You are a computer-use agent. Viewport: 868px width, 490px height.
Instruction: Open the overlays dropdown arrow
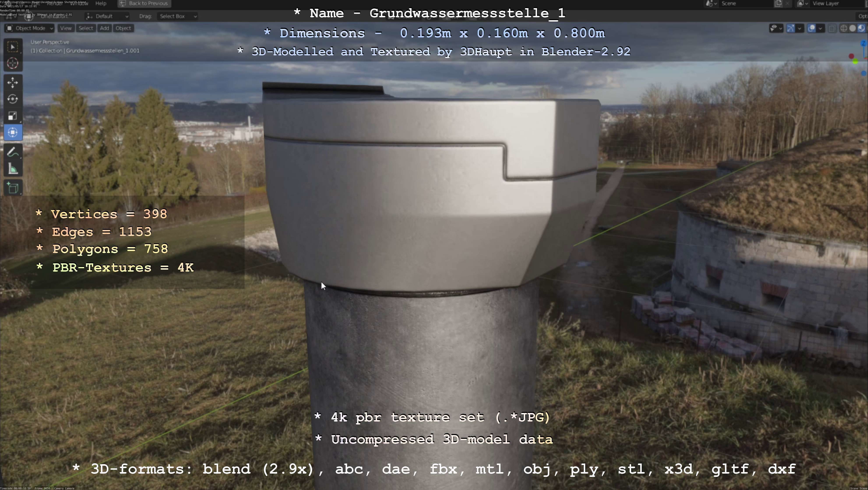820,28
